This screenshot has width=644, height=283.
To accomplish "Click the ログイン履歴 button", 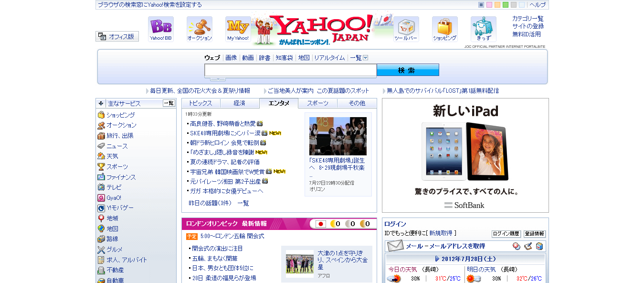I will [506, 234].
